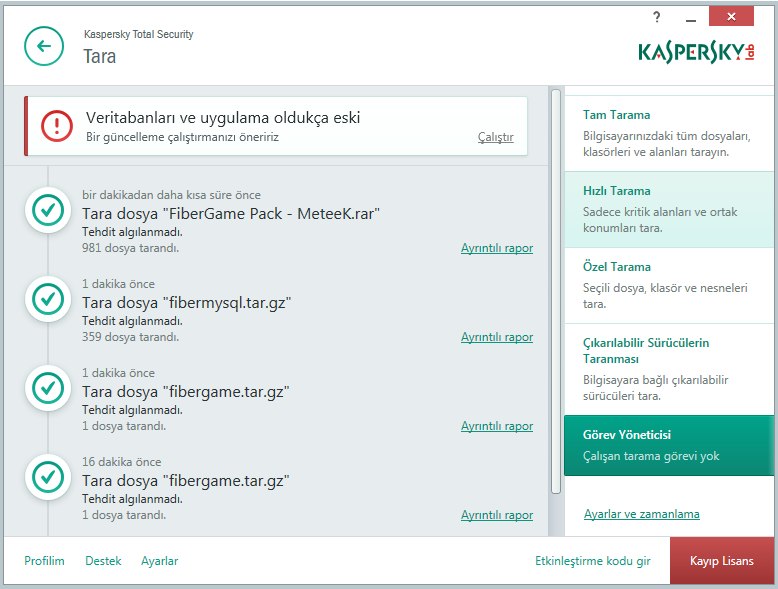The width and height of the screenshot is (778, 589).
Task: Open Ayrıntılı rapor for fibermysql.tar.gz
Action: coord(497,337)
